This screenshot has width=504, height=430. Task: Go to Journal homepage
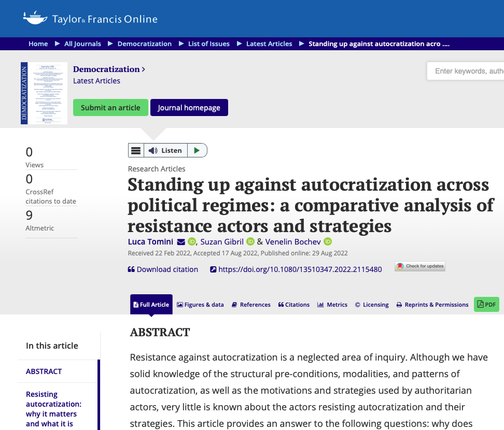pos(189,108)
